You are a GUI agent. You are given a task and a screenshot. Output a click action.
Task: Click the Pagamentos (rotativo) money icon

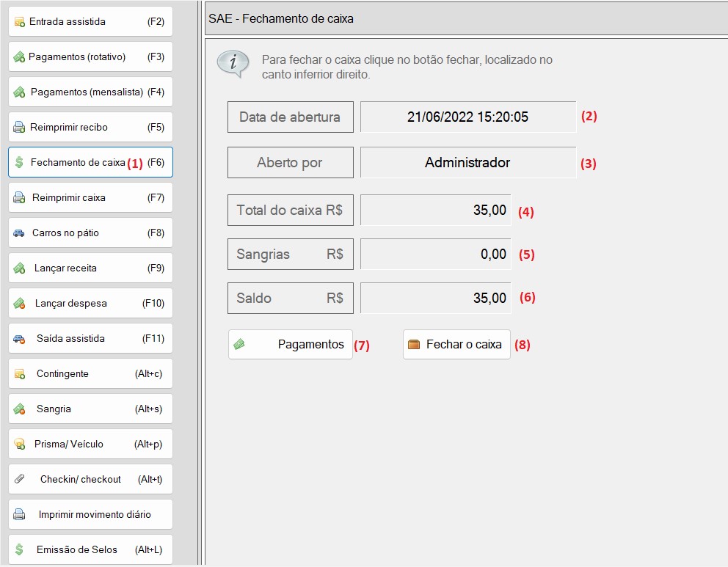coord(19,57)
